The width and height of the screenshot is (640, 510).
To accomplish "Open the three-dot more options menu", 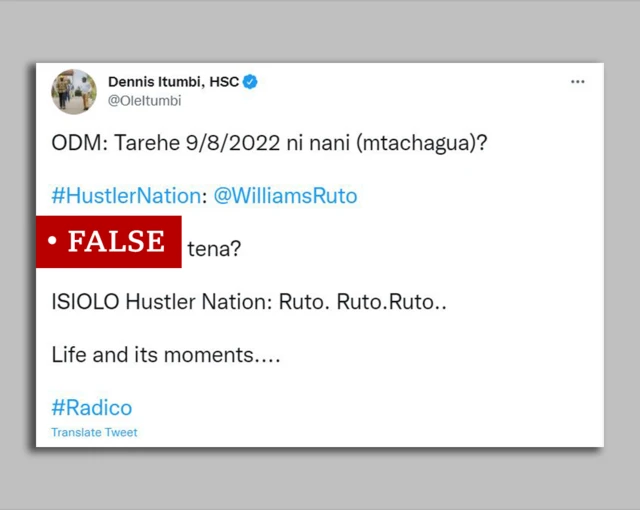I will pyautogui.click(x=578, y=82).
